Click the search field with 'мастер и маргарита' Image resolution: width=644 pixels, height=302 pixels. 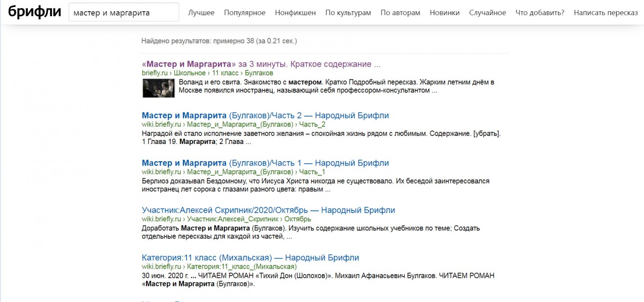[x=124, y=12]
